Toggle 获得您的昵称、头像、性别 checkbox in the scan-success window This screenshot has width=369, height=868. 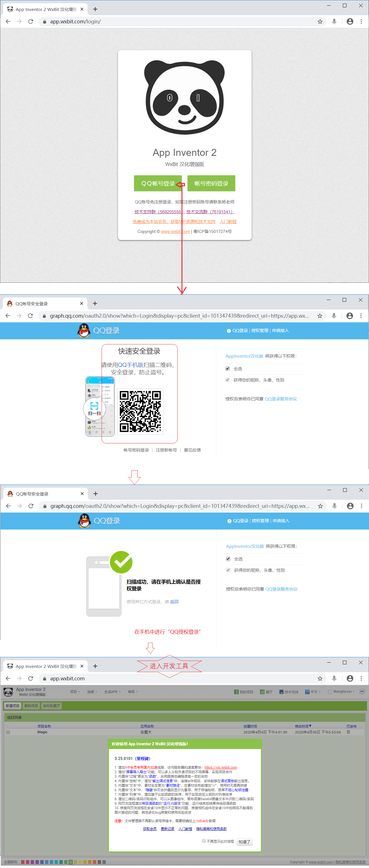pyautogui.click(x=228, y=570)
